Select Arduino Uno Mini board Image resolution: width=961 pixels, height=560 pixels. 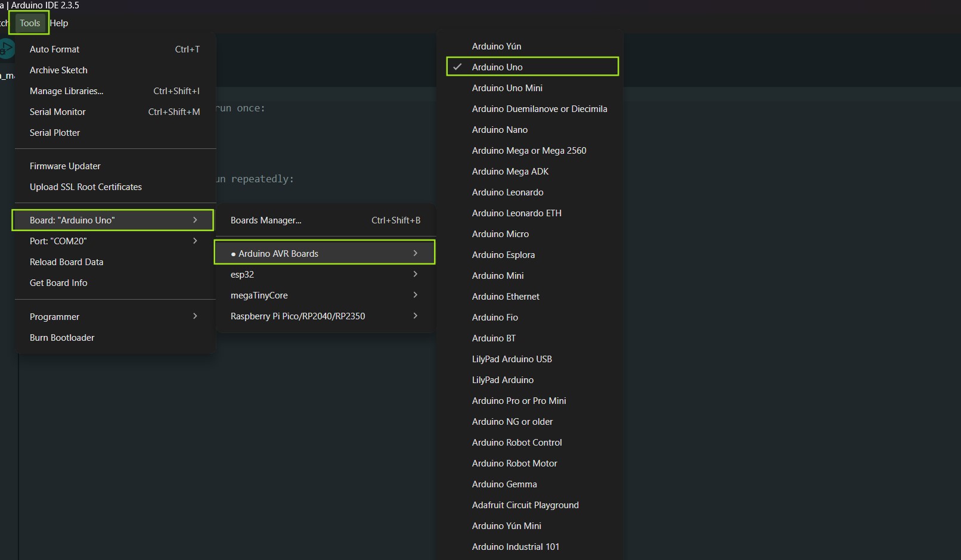coord(530,88)
